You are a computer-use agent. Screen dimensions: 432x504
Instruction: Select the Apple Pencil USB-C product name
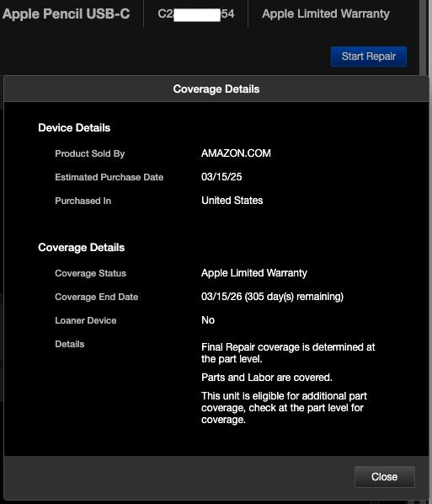click(x=67, y=13)
